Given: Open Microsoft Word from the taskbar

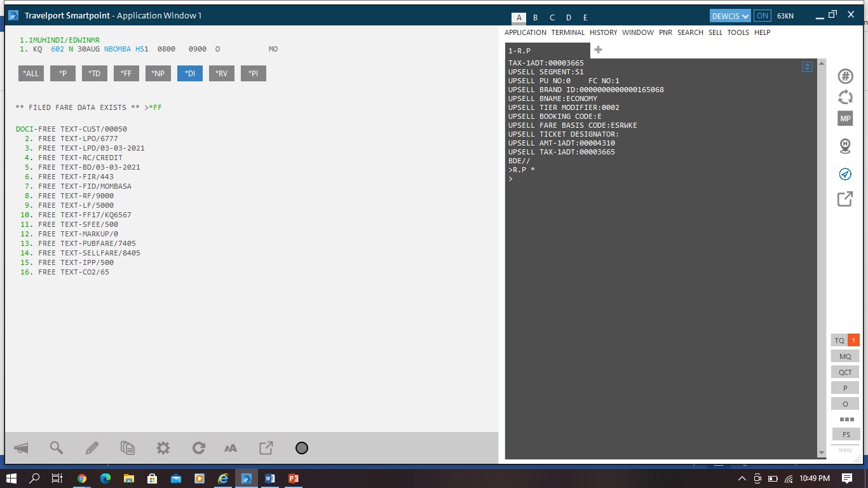Looking at the screenshot, I should pyautogui.click(x=269, y=478).
